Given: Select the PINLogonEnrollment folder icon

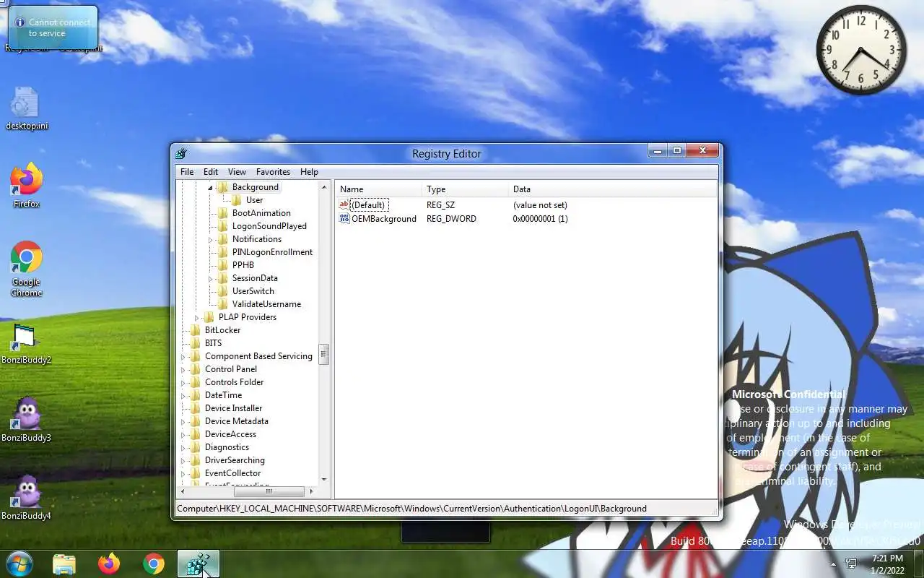Looking at the screenshot, I should (222, 252).
